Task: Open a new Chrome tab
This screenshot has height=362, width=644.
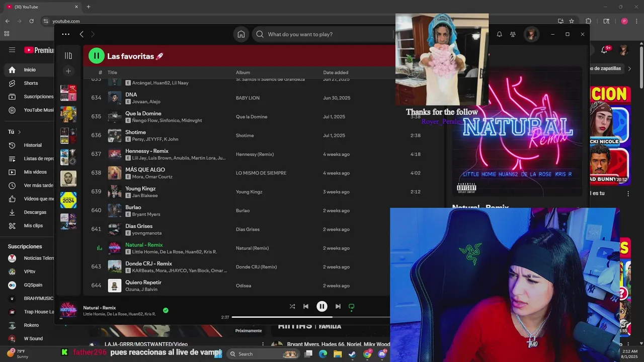Action: (x=89, y=7)
